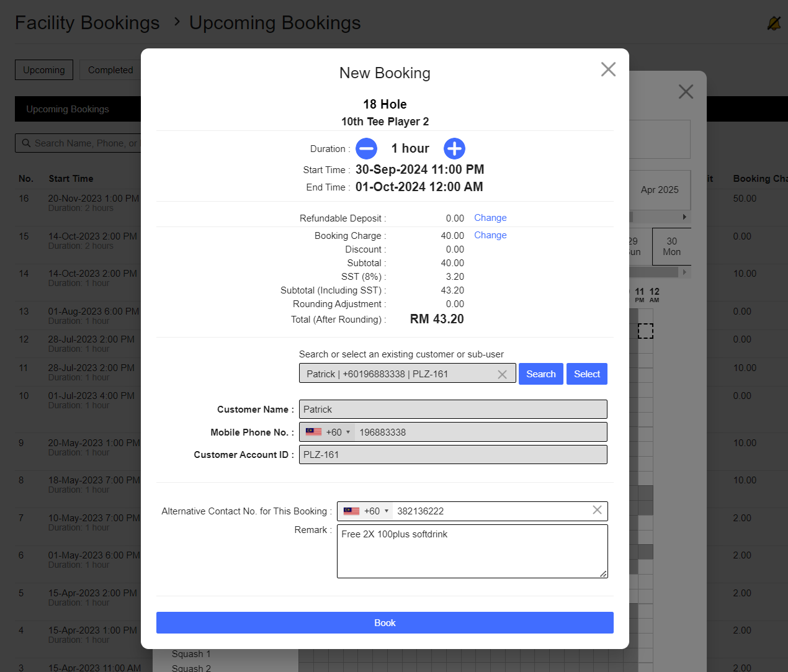Image resolution: width=788 pixels, height=672 pixels.
Task: Open the Apr 2025 month selector
Action: [x=660, y=190]
